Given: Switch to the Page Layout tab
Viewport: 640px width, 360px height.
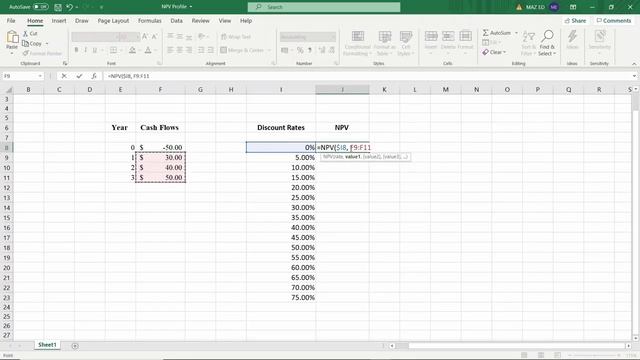Looking at the screenshot, I should 113,20.
